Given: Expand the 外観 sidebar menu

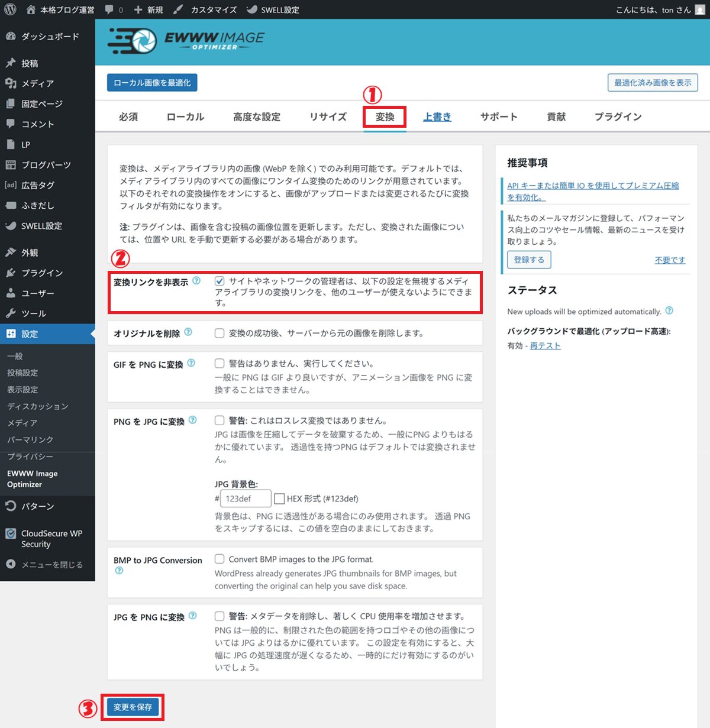Looking at the screenshot, I should point(30,253).
